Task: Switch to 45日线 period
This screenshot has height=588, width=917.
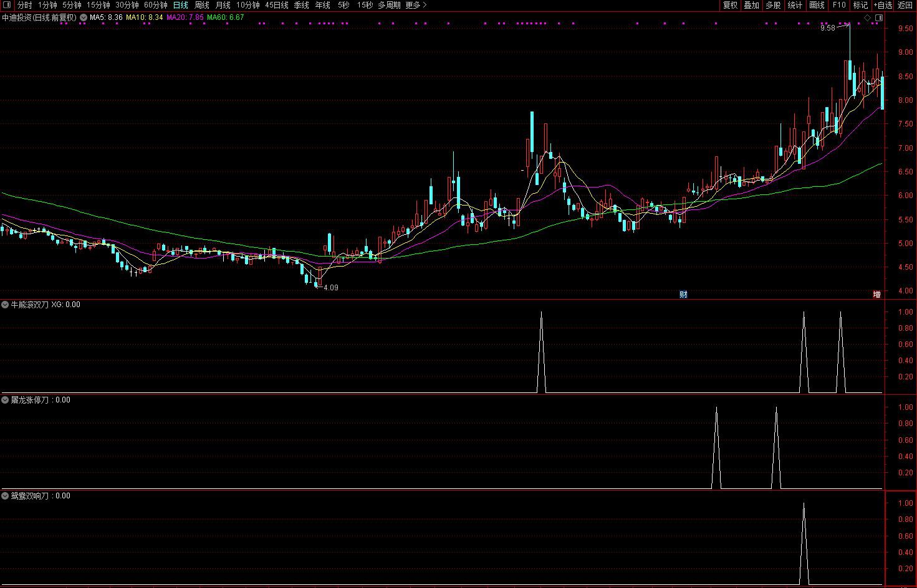Action: point(277,5)
